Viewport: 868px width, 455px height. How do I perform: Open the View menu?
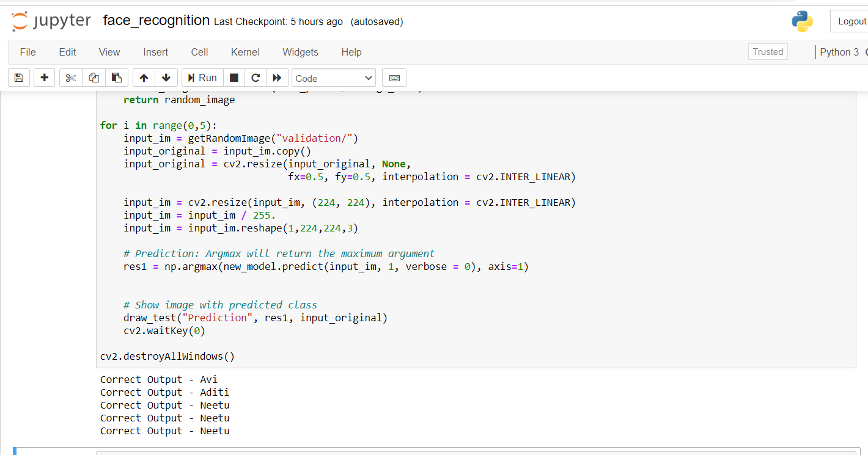click(109, 53)
